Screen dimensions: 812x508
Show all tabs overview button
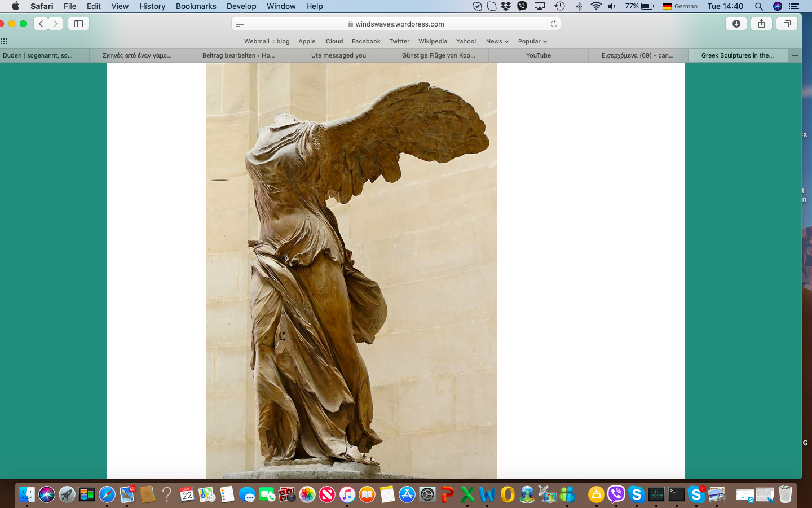(787, 24)
